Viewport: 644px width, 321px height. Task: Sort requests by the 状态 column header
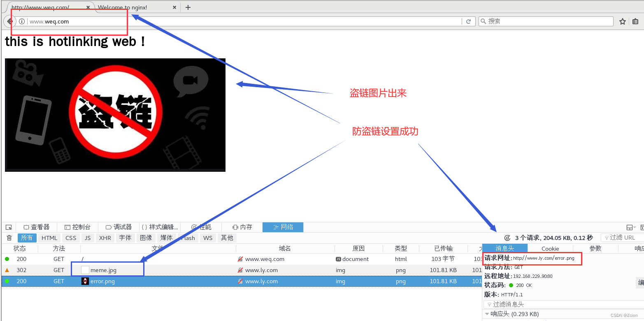(20, 248)
